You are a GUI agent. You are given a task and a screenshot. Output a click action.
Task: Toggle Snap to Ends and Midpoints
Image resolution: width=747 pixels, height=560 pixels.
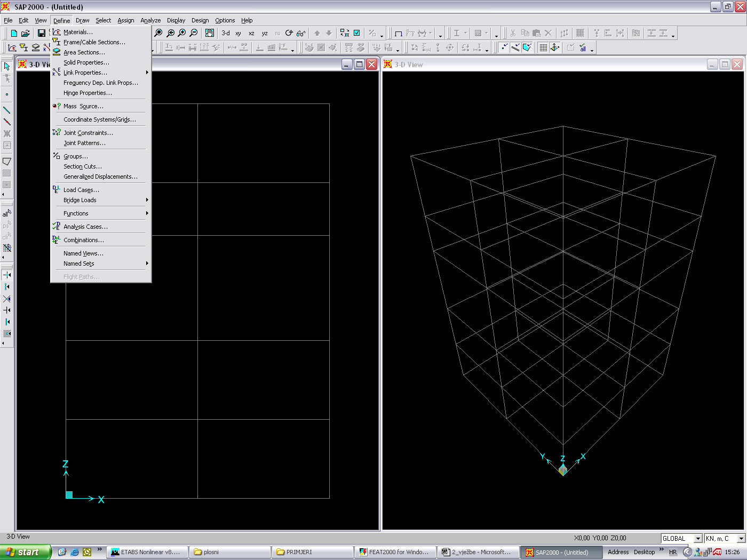(x=7, y=287)
